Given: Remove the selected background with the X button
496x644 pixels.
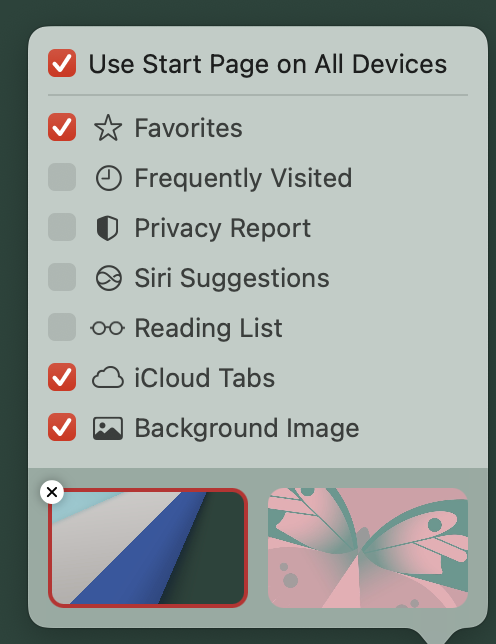Looking at the screenshot, I should tap(52, 492).
